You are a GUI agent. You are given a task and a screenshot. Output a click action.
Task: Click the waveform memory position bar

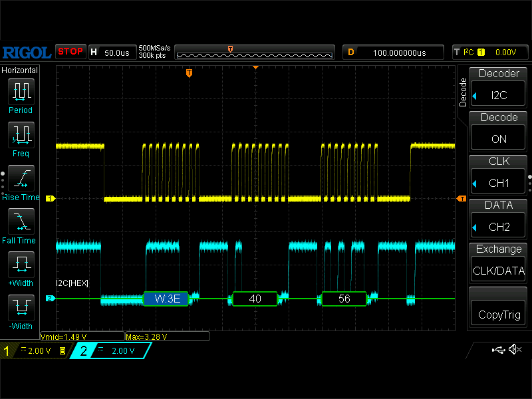pyautogui.click(x=254, y=53)
